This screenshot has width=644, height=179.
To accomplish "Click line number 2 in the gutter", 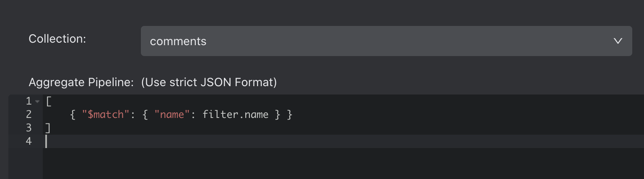I will tap(29, 115).
